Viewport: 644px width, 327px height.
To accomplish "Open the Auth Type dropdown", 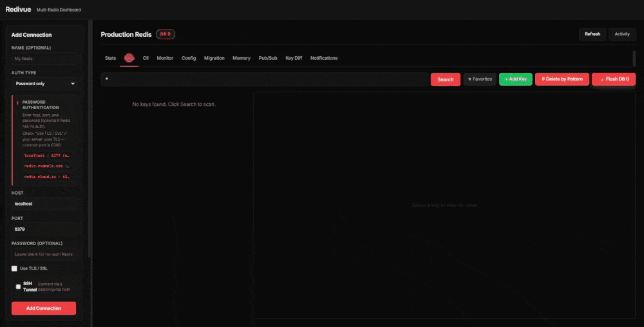I will pyautogui.click(x=44, y=83).
